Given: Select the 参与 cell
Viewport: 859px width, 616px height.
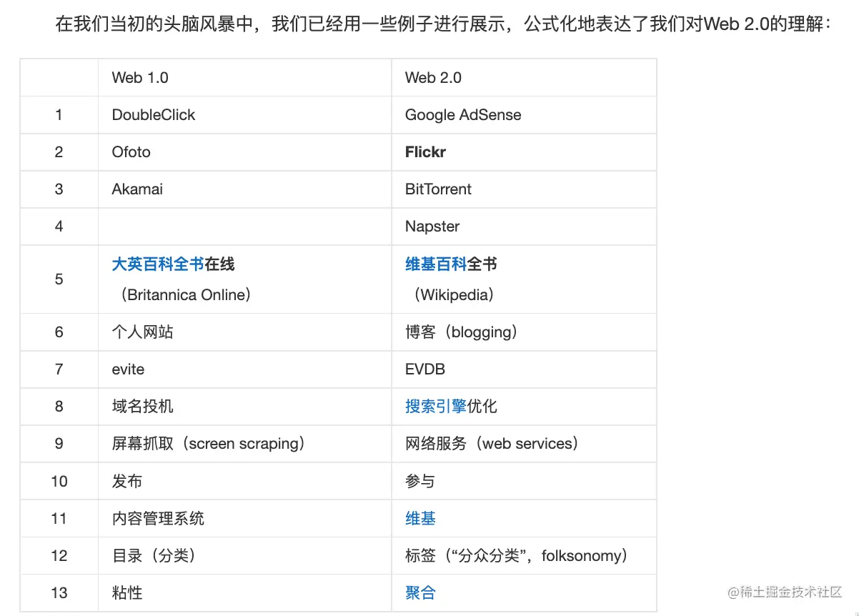Looking at the screenshot, I should 524,481.
